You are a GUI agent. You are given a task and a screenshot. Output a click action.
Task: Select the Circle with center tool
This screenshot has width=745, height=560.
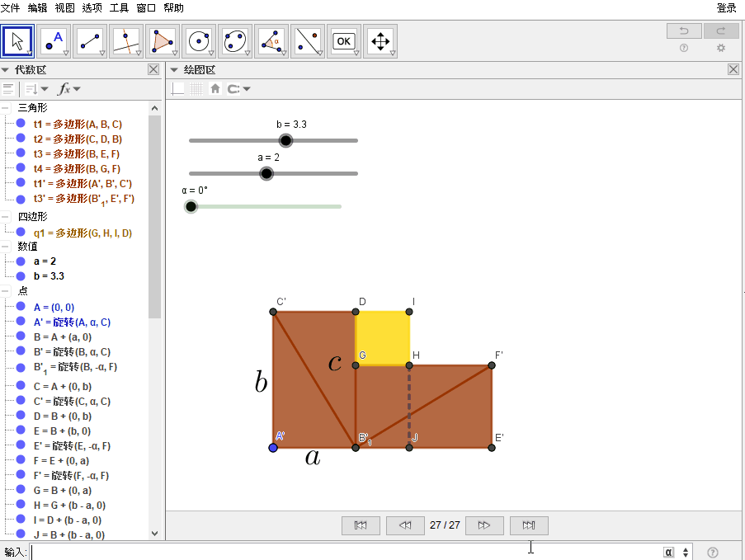(199, 41)
